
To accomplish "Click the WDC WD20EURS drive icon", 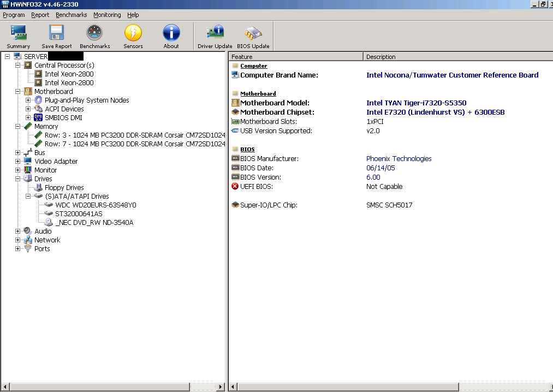I will (x=49, y=205).
